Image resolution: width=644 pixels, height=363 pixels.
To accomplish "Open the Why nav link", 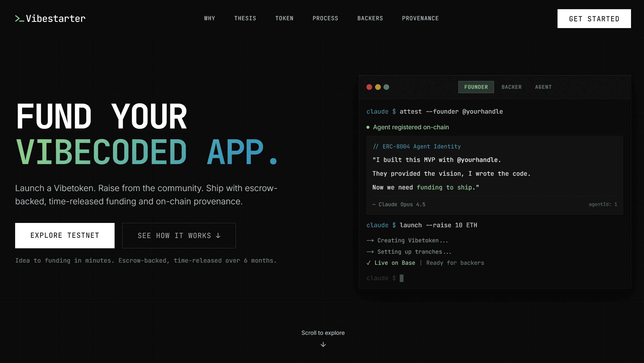I will (x=209, y=18).
